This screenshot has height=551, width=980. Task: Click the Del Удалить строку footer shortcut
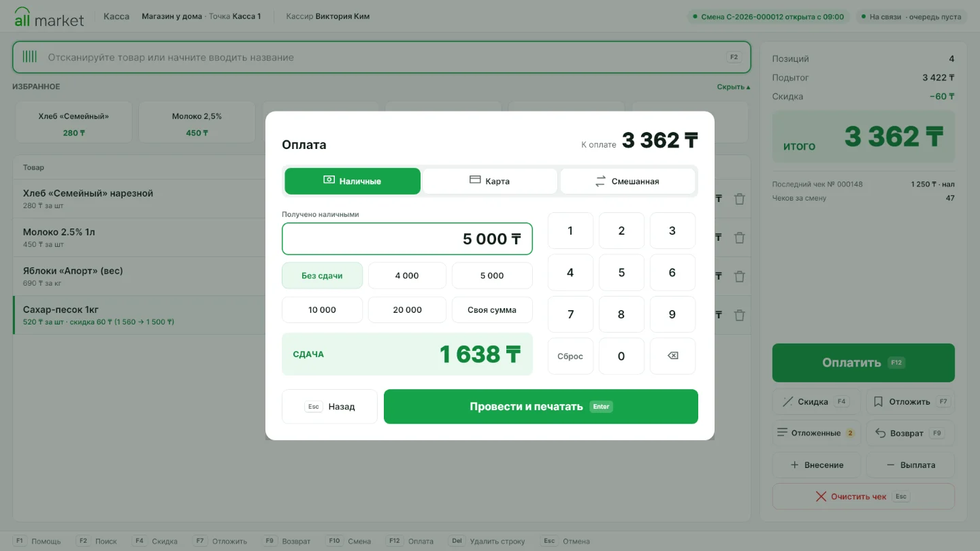[x=487, y=541]
